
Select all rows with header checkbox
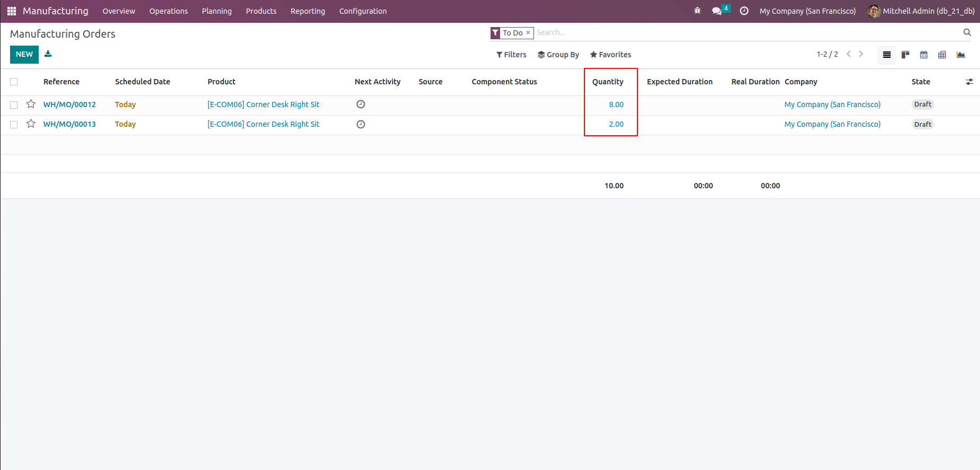point(14,82)
